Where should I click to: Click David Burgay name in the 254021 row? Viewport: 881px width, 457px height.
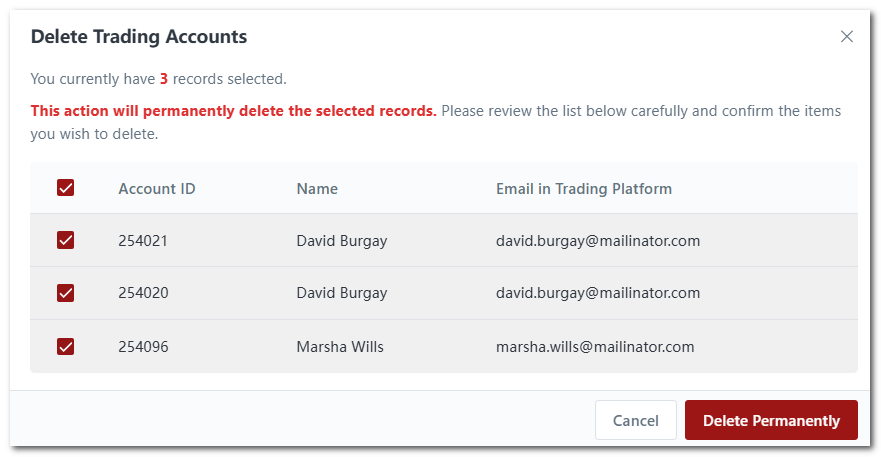[341, 240]
